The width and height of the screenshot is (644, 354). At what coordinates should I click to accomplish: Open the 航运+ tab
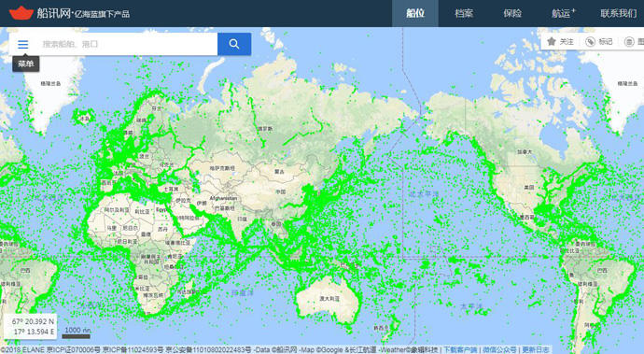coord(563,13)
